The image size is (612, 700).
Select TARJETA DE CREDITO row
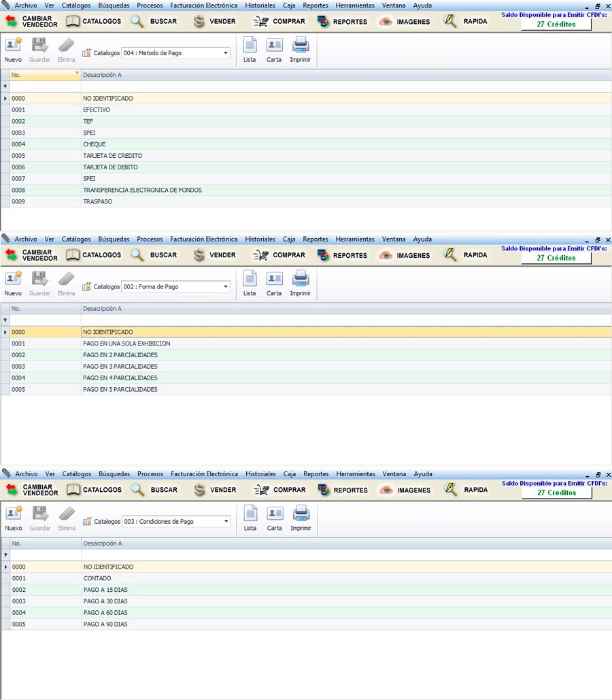[x=306, y=156]
